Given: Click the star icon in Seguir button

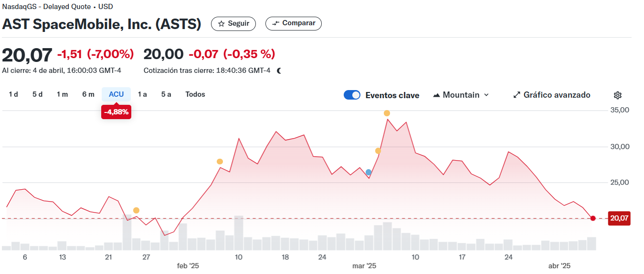Looking at the screenshot, I should pos(221,23).
